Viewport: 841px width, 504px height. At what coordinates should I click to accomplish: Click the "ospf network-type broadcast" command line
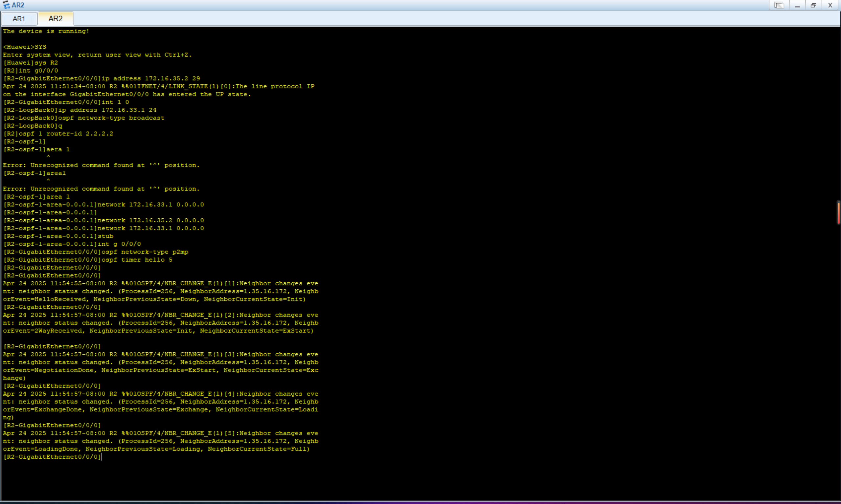click(111, 118)
